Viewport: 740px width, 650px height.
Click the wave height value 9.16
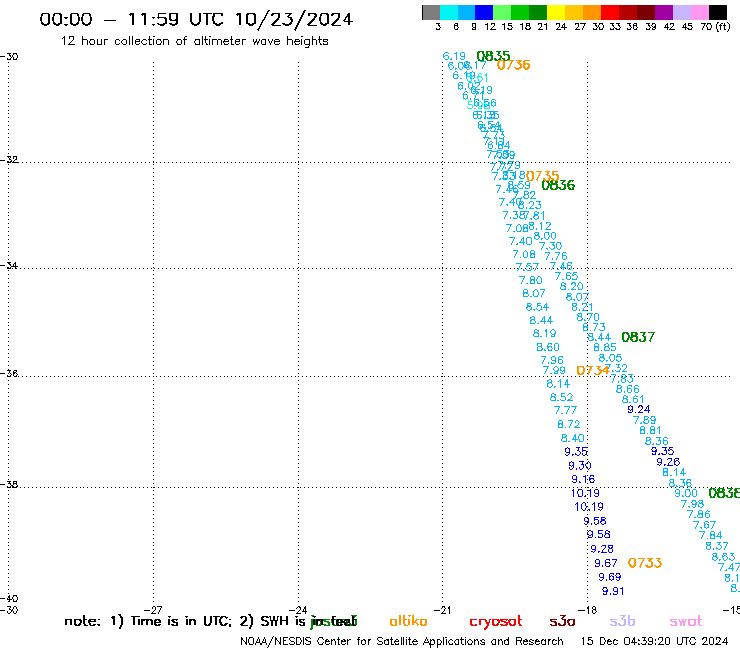click(583, 479)
